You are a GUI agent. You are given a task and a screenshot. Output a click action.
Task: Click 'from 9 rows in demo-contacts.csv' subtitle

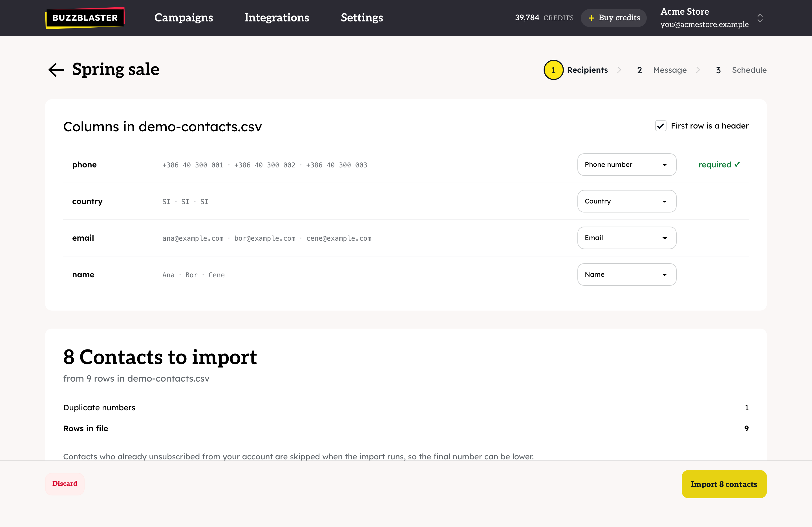136,378
